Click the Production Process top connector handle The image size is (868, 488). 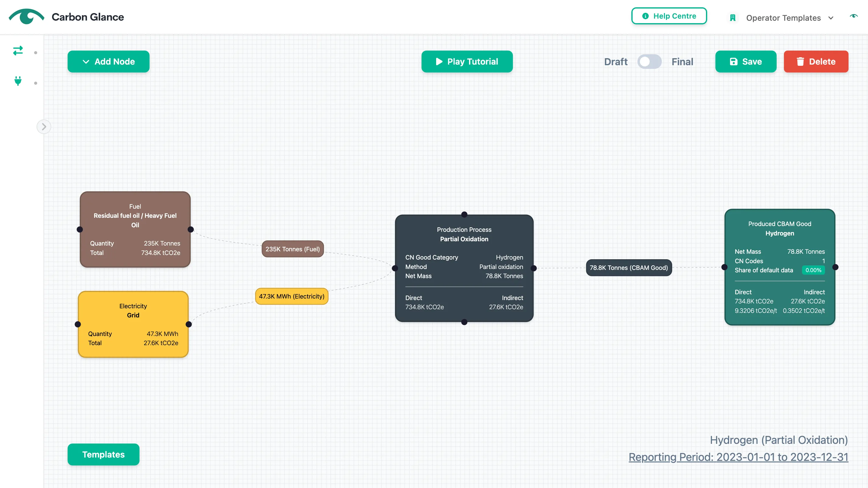click(464, 214)
